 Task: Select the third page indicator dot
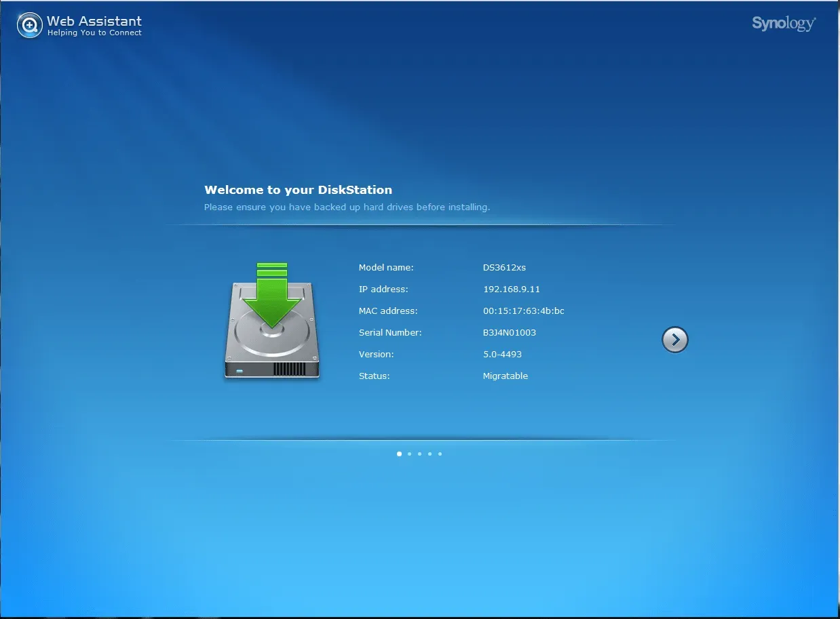[x=419, y=454]
